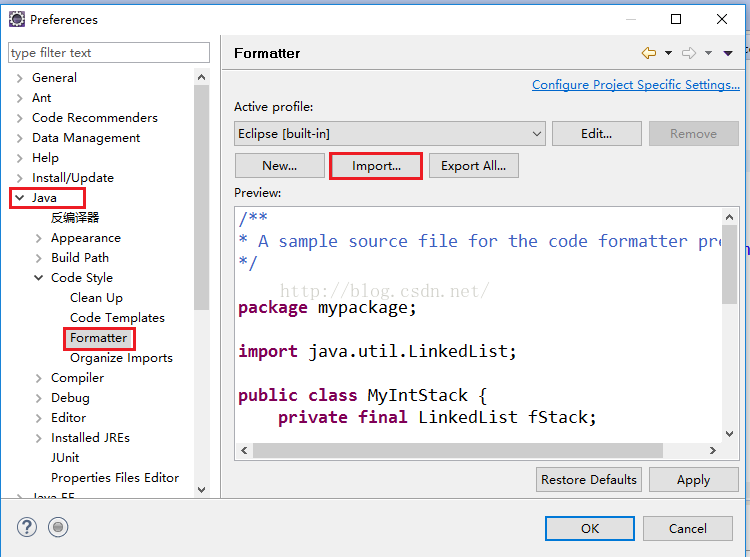
Task: Confirm with the OK button
Action: coord(590,528)
